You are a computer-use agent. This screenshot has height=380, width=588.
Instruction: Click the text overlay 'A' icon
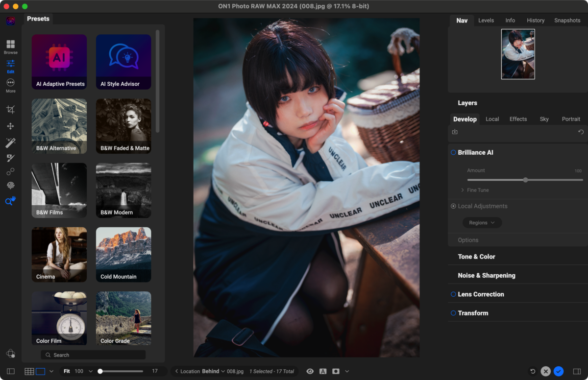[323, 371]
